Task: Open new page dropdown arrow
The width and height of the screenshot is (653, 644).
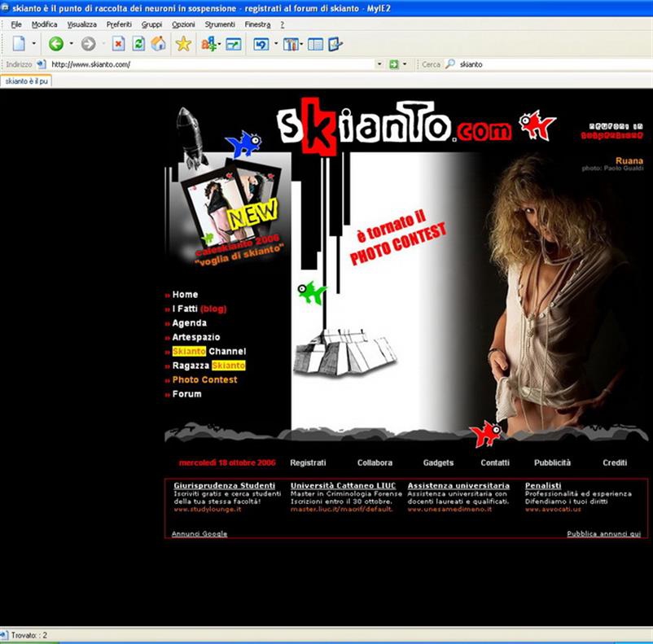Action: (x=34, y=43)
